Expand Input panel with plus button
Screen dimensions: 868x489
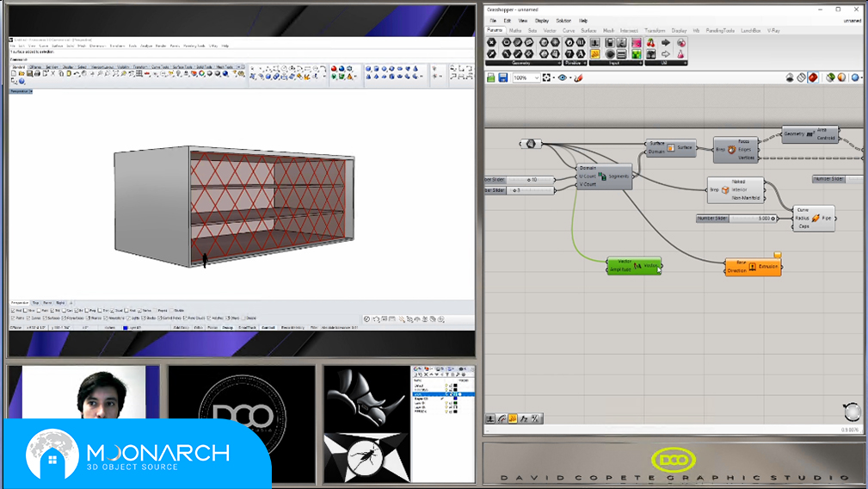pos(641,63)
